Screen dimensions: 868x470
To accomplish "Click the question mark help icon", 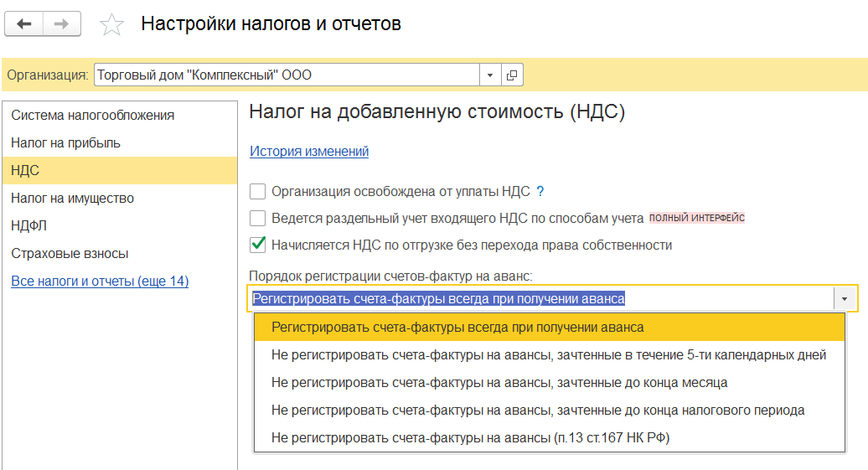I will (540, 191).
